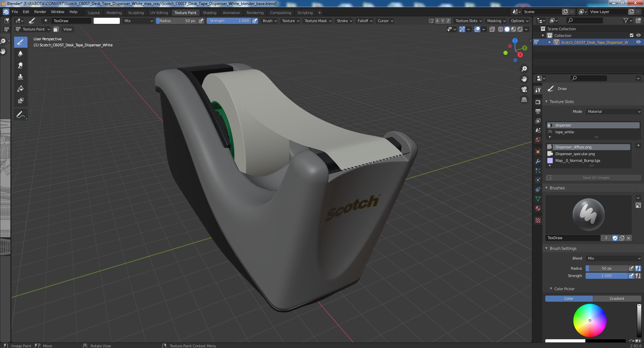The width and height of the screenshot is (644, 348).
Task: Toggle radius pressure sensitivity in header
Action: point(201,21)
